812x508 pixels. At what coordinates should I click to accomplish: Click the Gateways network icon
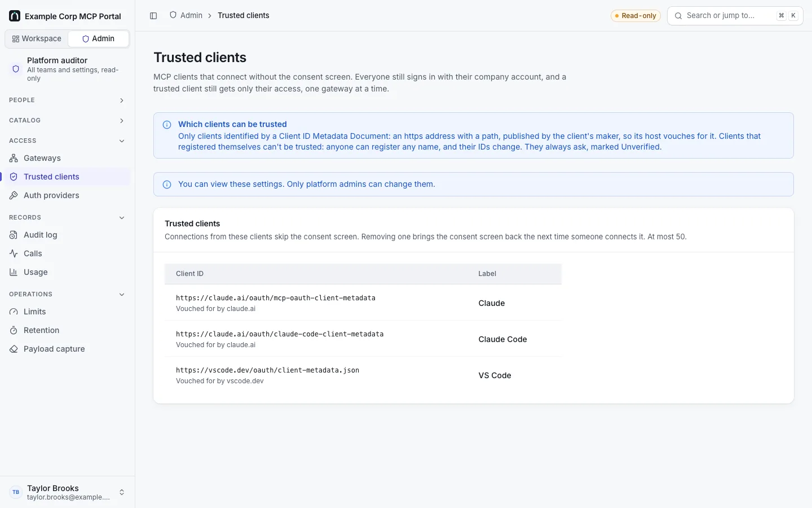pos(14,158)
